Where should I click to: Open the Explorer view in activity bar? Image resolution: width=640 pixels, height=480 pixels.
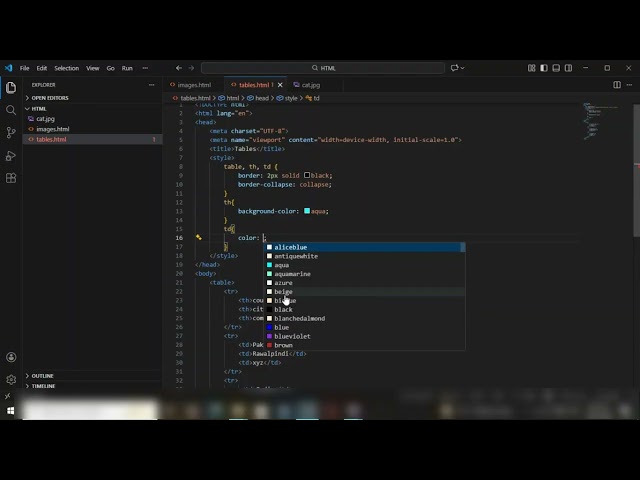coord(11,87)
